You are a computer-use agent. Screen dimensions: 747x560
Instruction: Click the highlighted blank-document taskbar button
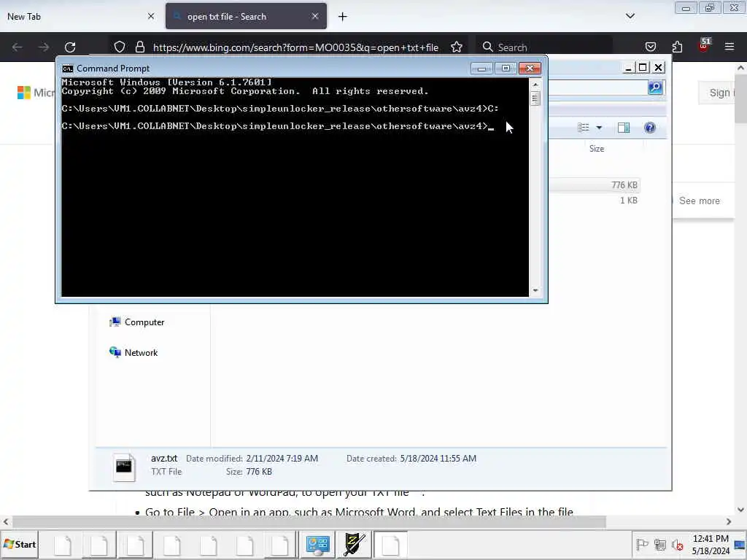[x=390, y=544]
